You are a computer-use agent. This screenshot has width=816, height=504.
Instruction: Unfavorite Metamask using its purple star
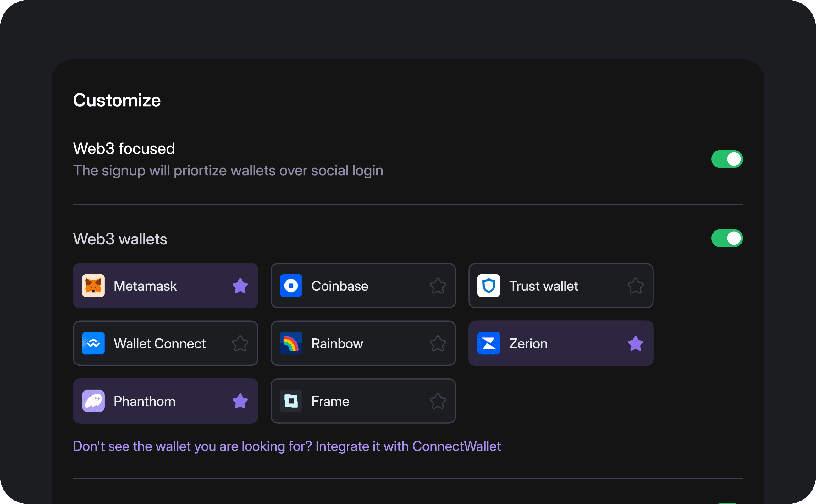240,286
